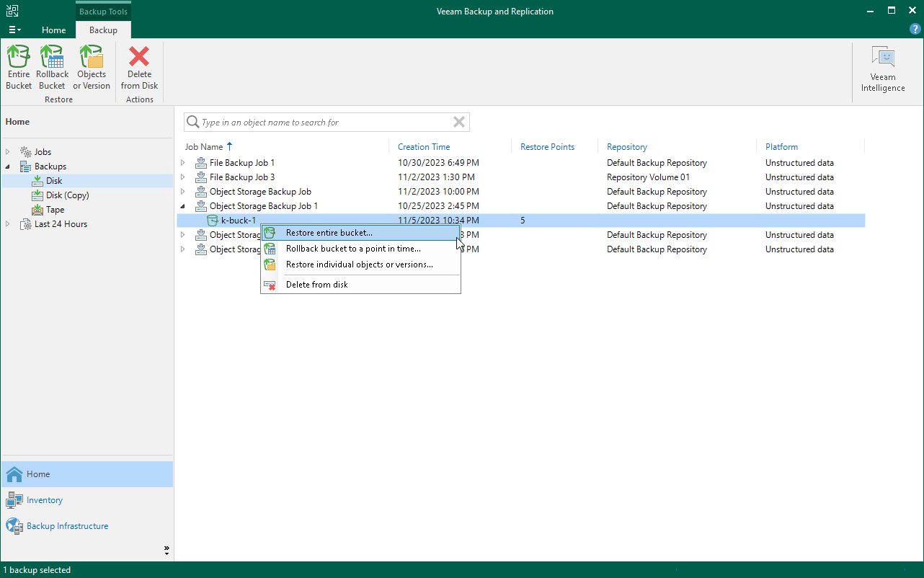Collapse the Backups tree node

6,166
